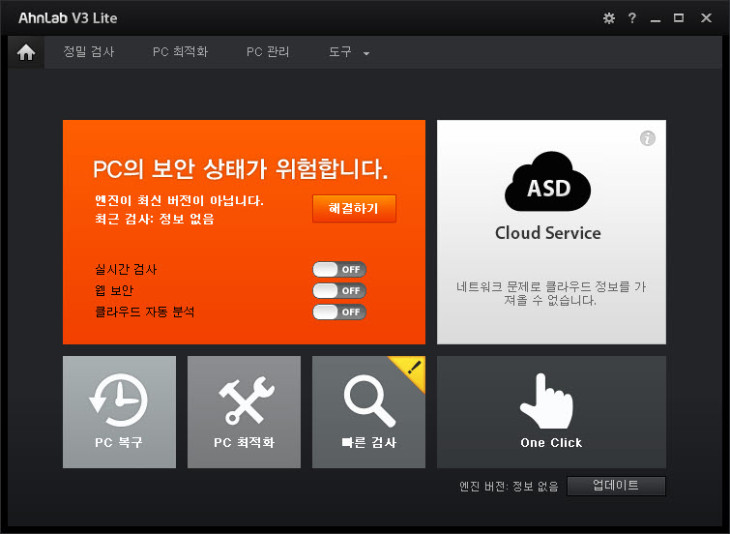Switch to PC 최적화 menu tab
The image size is (730, 534).
tap(180, 52)
